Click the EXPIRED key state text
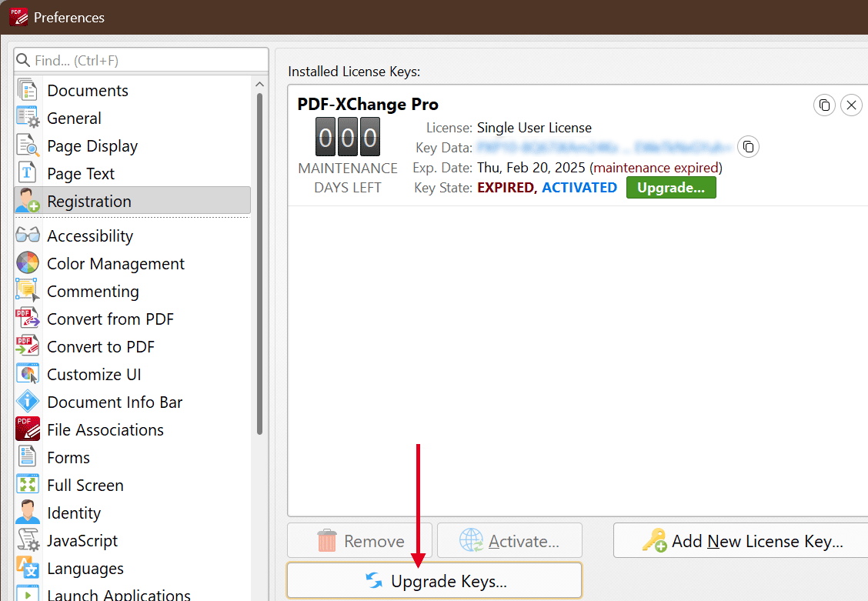The height and width of the screenshot is (601, 868). pos(507,188)
